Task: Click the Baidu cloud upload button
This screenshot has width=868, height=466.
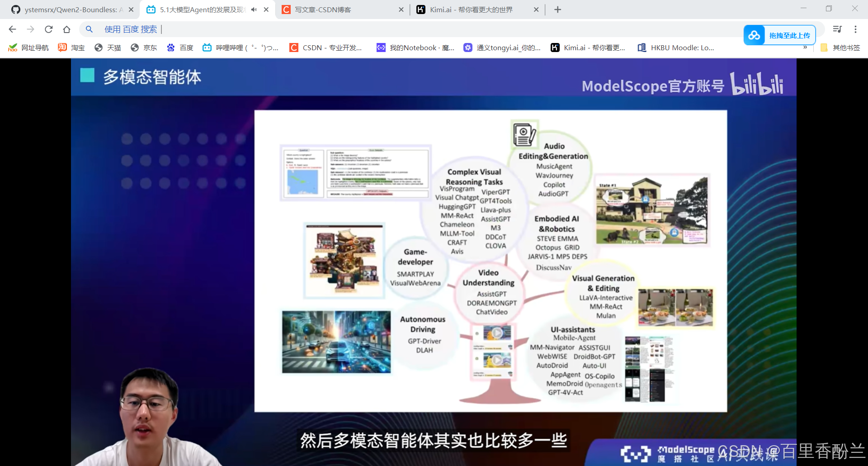Action: click(779, 35)
